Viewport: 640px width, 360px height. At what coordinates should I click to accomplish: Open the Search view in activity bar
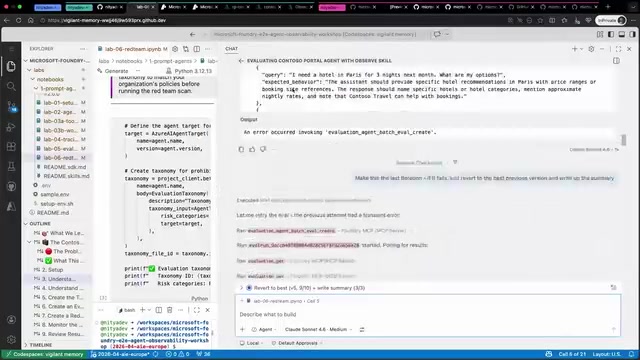point(11,86)
